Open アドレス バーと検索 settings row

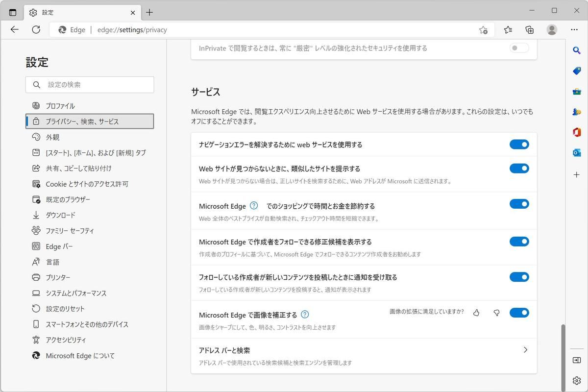click(x=364, y=356)
